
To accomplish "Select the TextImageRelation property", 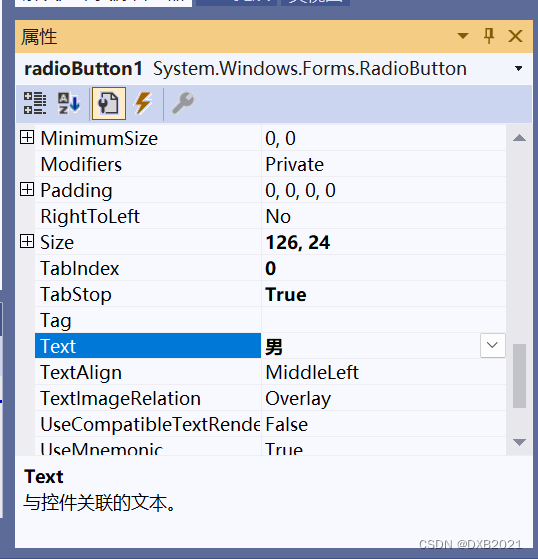I will click(148, 398).
